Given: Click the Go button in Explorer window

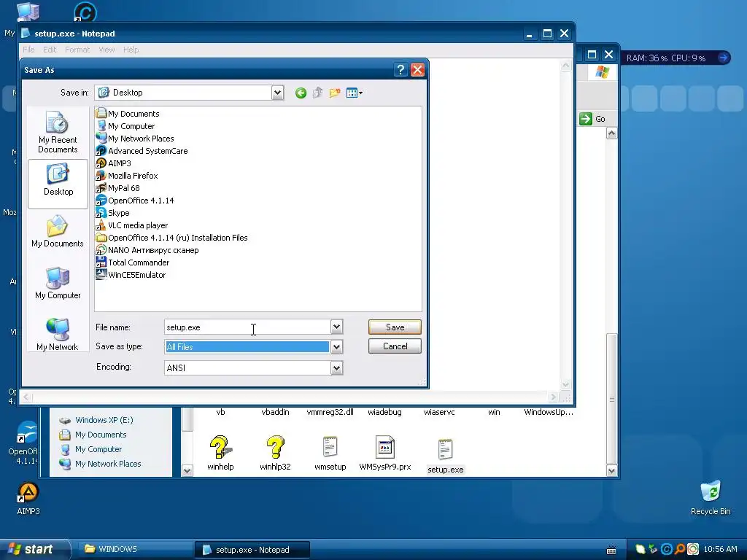Looking at the screenshot, I should [x=592, y=119].
